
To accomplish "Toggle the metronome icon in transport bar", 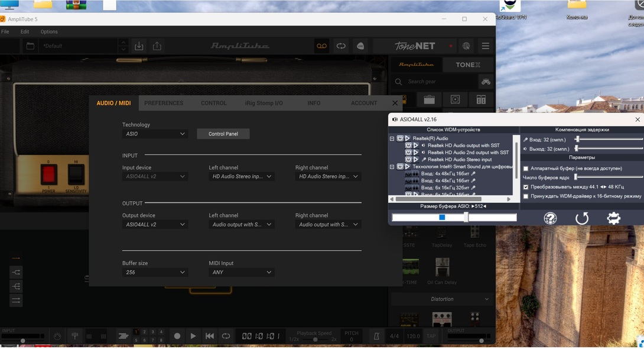I will (x=376, y=336).
